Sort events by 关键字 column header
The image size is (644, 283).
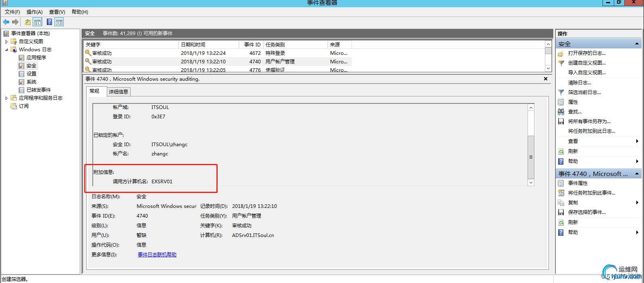pos(131,44)
